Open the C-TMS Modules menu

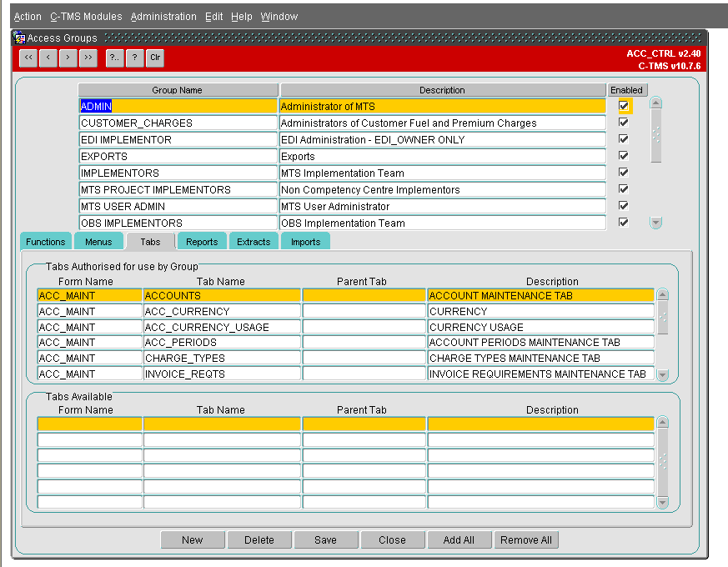(86, 17)
